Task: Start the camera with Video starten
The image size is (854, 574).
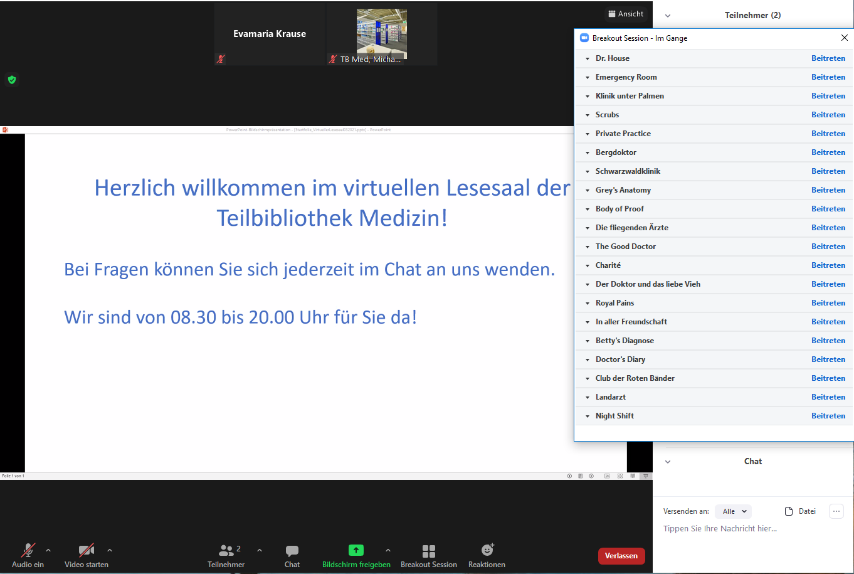Action: (86, 550)
